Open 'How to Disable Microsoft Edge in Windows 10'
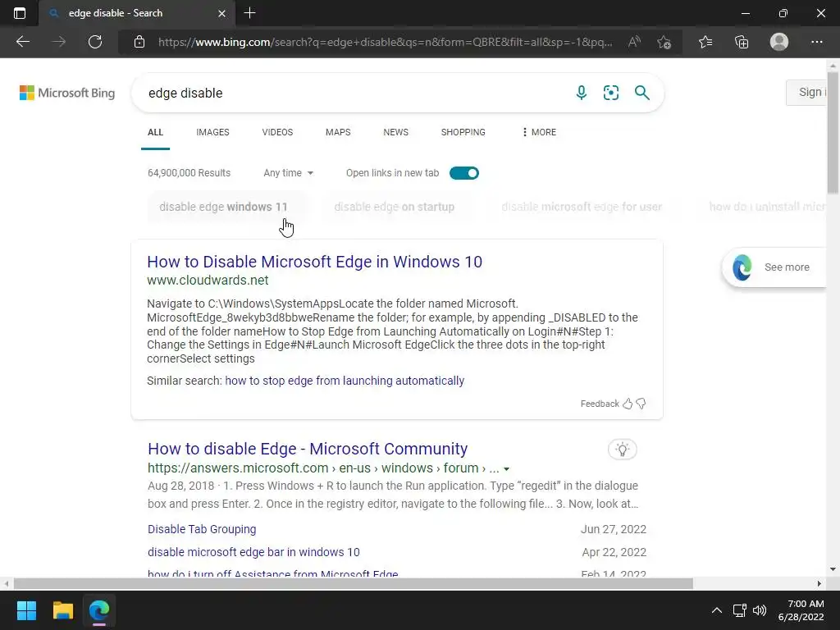The height and width of the screenshot is (630, 840). click(x=314, y=262)
